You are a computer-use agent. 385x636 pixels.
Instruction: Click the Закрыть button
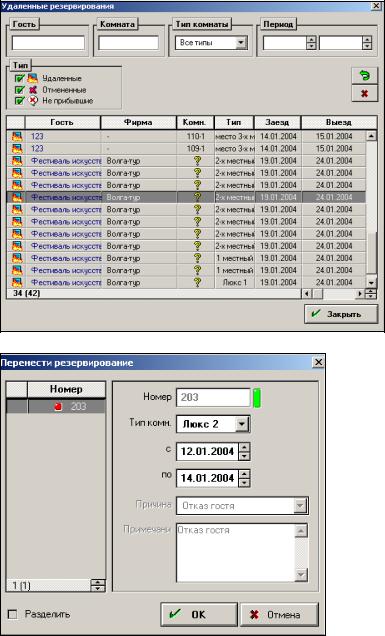point(341,314)
